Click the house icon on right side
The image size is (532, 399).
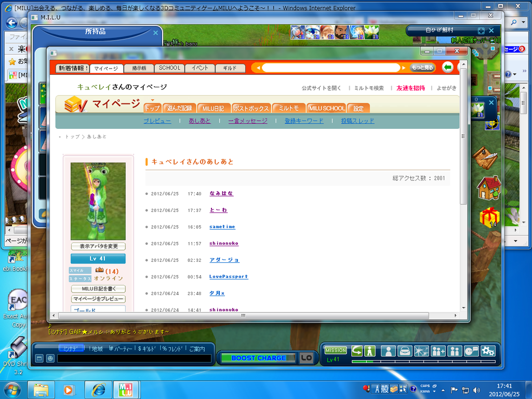click(x=488, y=188)
